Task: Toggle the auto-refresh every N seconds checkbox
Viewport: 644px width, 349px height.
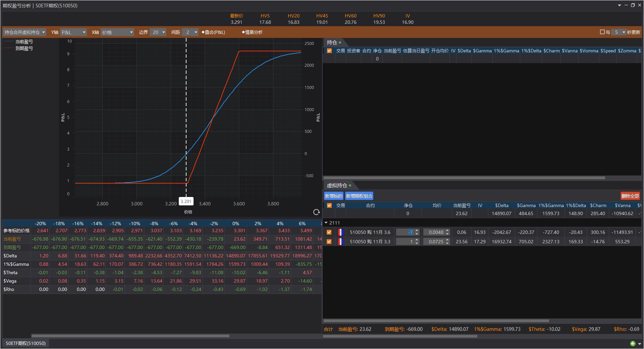Action: pyautogui.click(x=602, y=32)
